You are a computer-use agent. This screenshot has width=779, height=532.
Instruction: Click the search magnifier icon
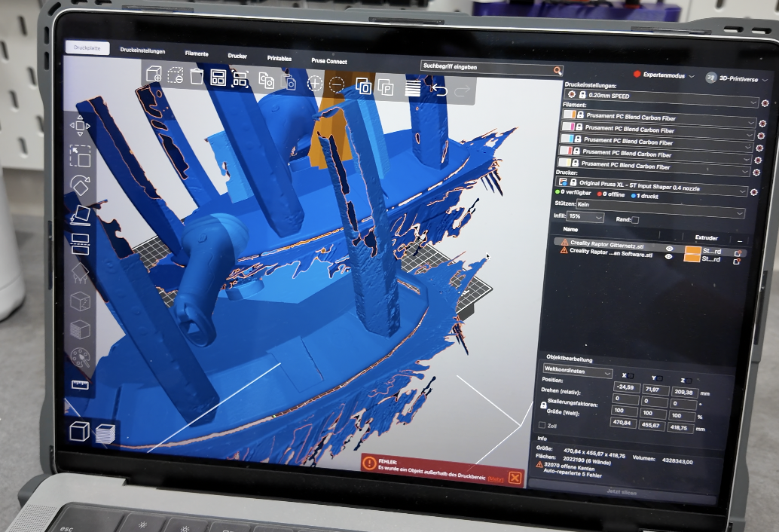coord(558,71)
